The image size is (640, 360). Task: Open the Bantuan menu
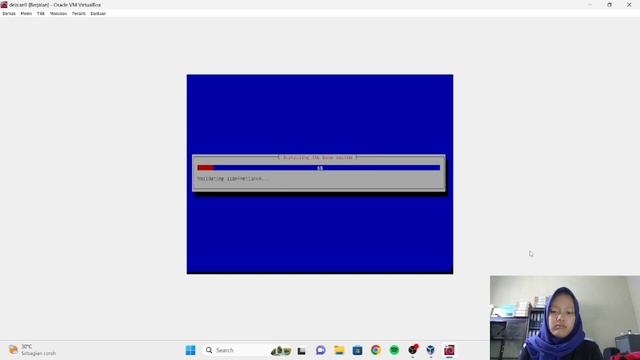98,13
